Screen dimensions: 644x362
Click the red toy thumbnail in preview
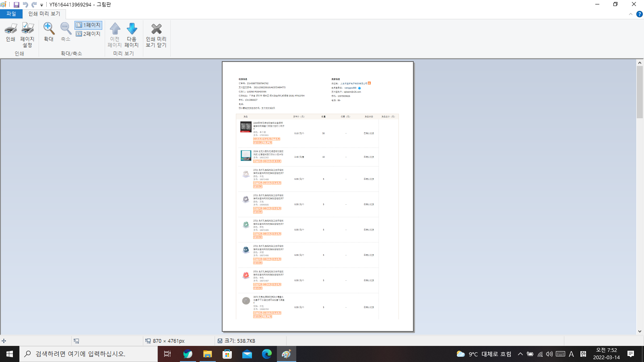[x=246, y=276]
